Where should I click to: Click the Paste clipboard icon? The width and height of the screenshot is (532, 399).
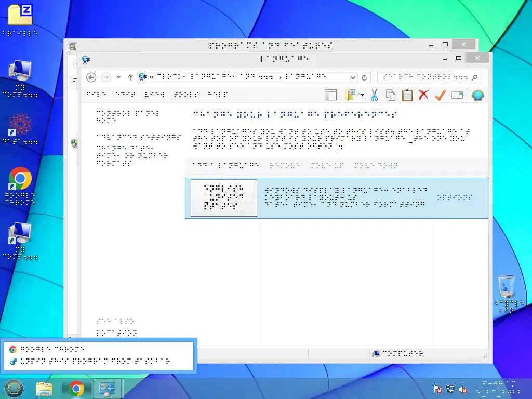pyautogui.click(x=407, y=96)
